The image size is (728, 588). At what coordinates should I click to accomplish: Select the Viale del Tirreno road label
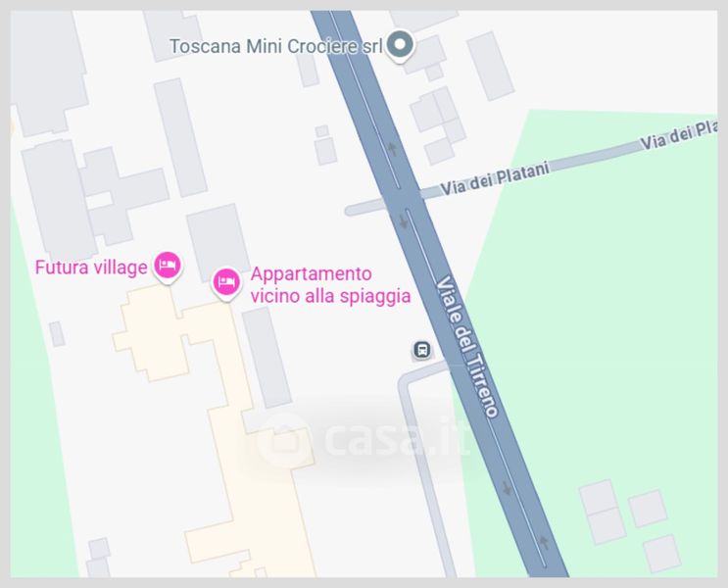[x=466, y=347]
